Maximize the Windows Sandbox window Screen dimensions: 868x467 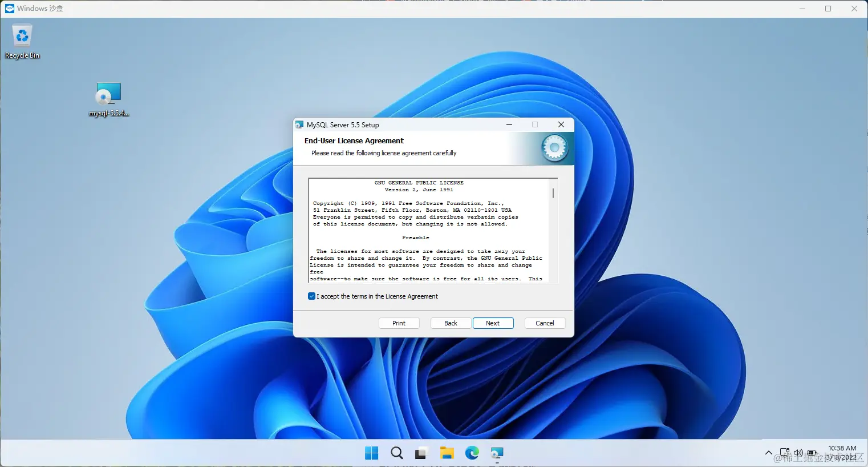click(x=828, y=9)
